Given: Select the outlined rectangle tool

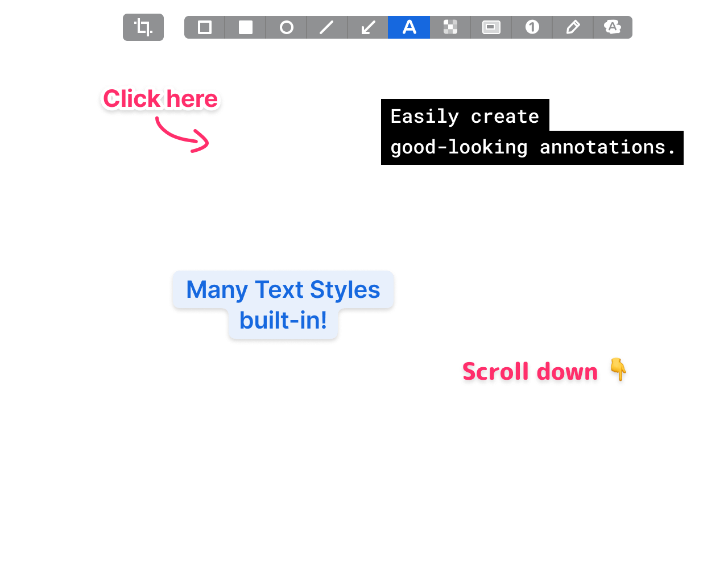Looking at the screenshot, I should tap(205, 27).
